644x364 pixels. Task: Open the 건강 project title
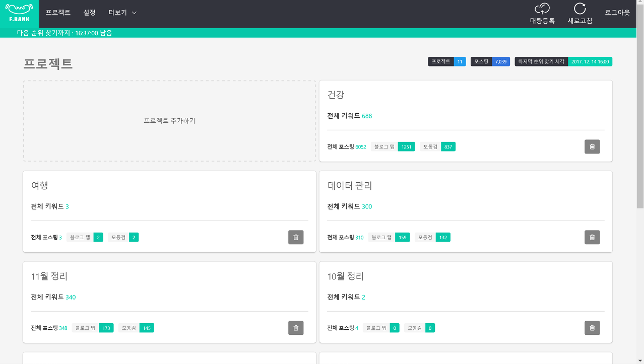pyautogui.click(x=336, y=95)
